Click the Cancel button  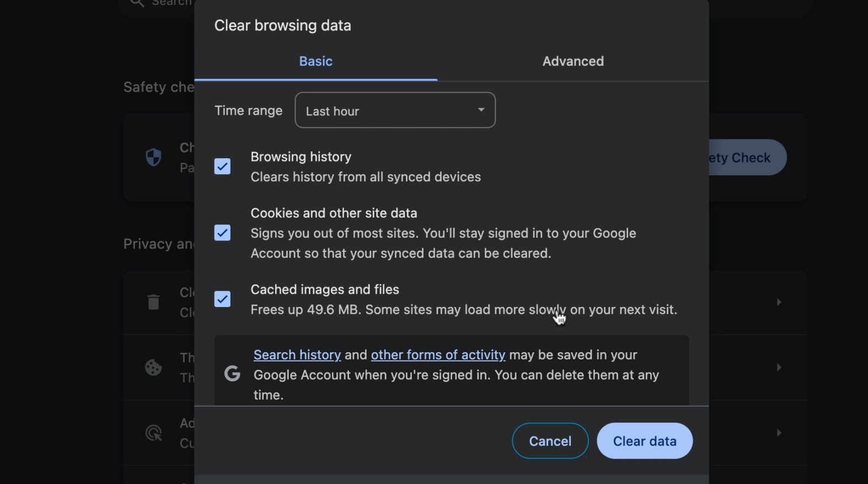pyautogui.click(x=550, y=441)
